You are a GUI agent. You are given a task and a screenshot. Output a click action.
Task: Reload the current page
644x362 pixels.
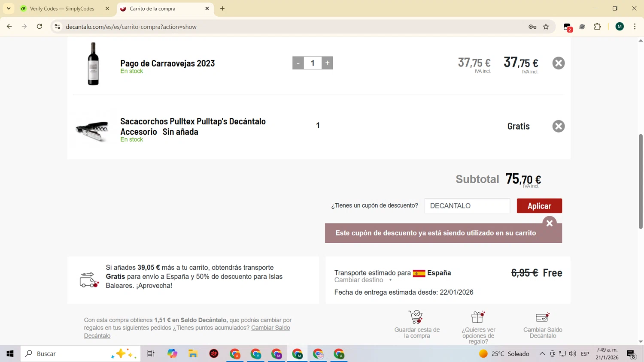[x=39, y=27]
